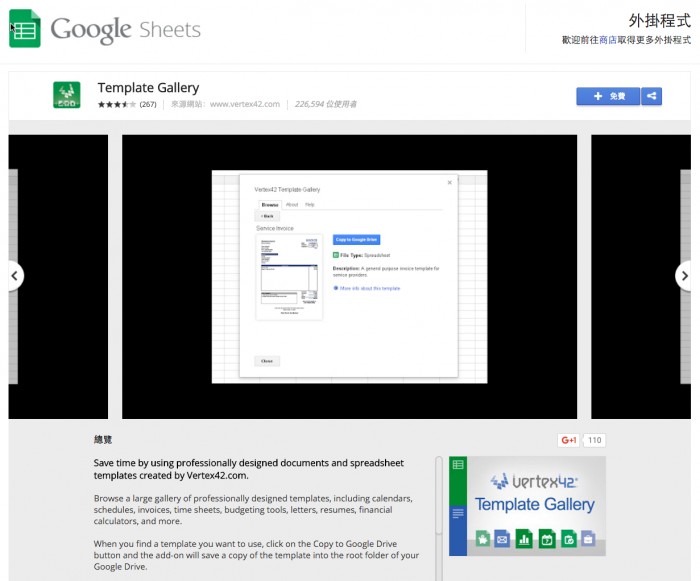Click the G+1 button

(569, 440)
